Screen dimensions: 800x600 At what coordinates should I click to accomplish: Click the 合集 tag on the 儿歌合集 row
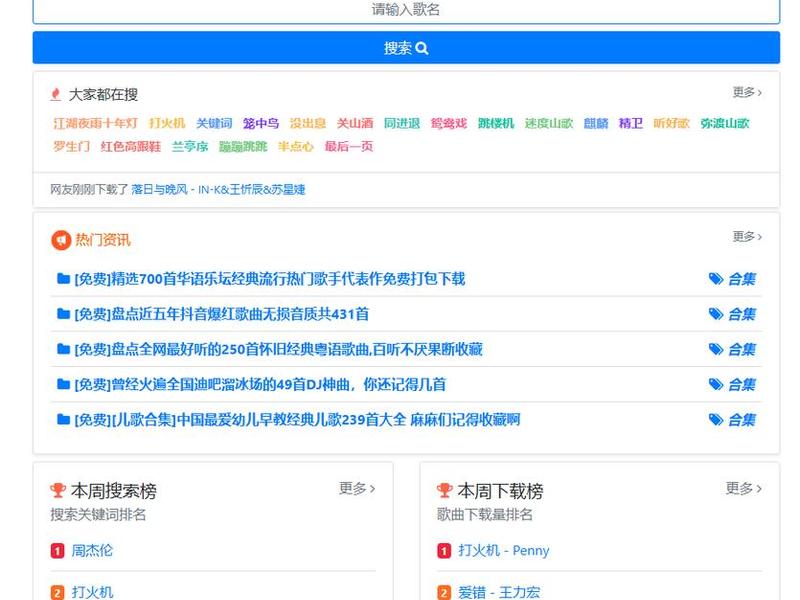[732, 419]
